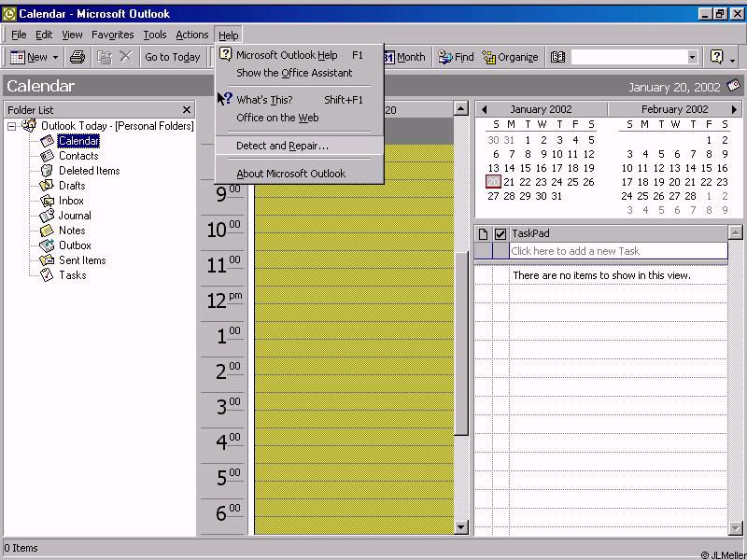This screenshot has width=747, height=560.
Task: Switch to Month view button
Action: click(404, 57)
